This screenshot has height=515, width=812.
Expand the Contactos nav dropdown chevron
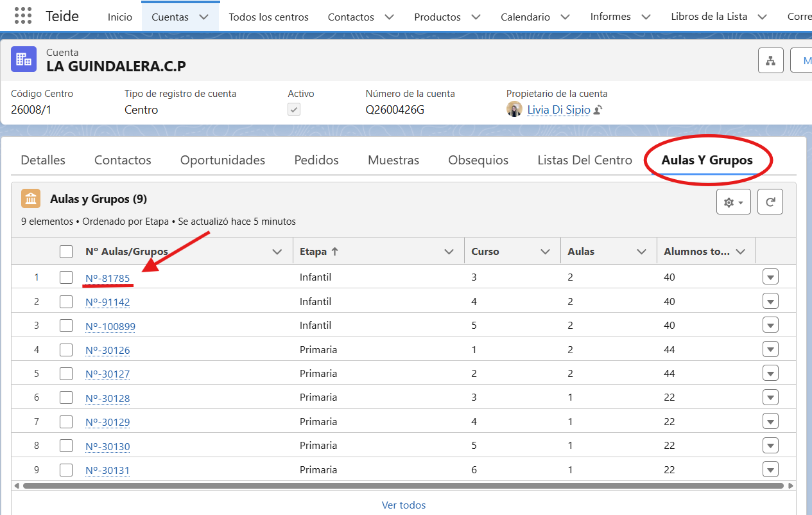coord(389,17)
